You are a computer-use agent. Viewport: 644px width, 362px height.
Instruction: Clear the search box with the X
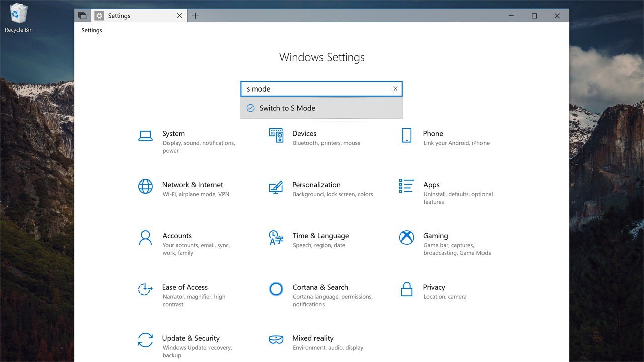[x=395, y=89]
